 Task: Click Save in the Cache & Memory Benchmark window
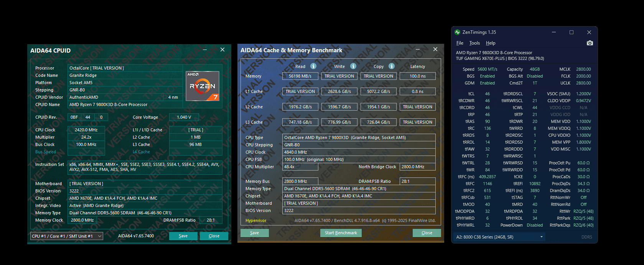[x=255, y=233]
